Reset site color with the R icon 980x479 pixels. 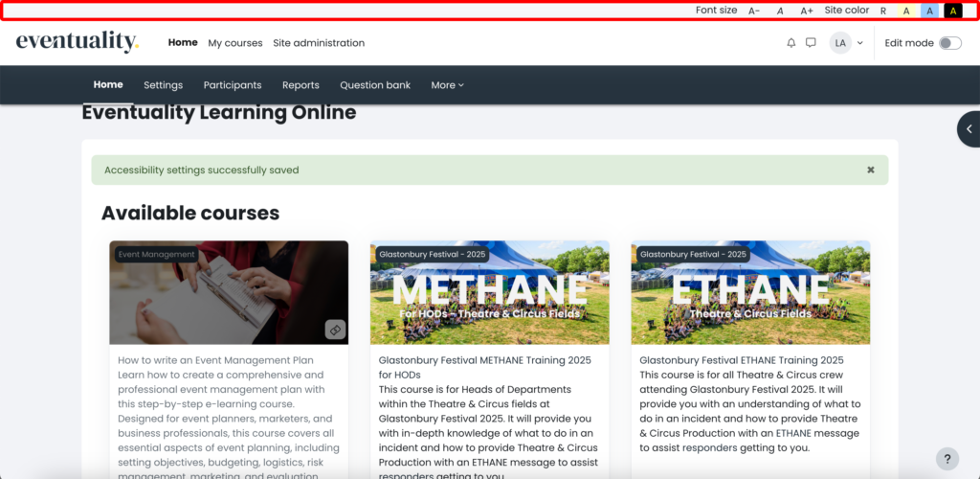click(x=882, y=11)
